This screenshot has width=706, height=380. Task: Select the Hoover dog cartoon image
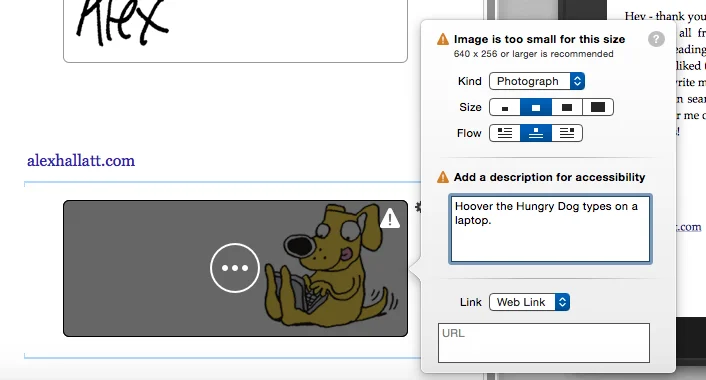click(x=235, y=268)
